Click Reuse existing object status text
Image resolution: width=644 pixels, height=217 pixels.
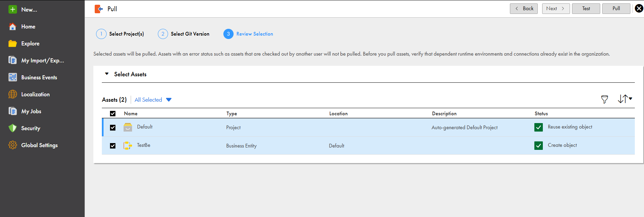pos(570,127)
